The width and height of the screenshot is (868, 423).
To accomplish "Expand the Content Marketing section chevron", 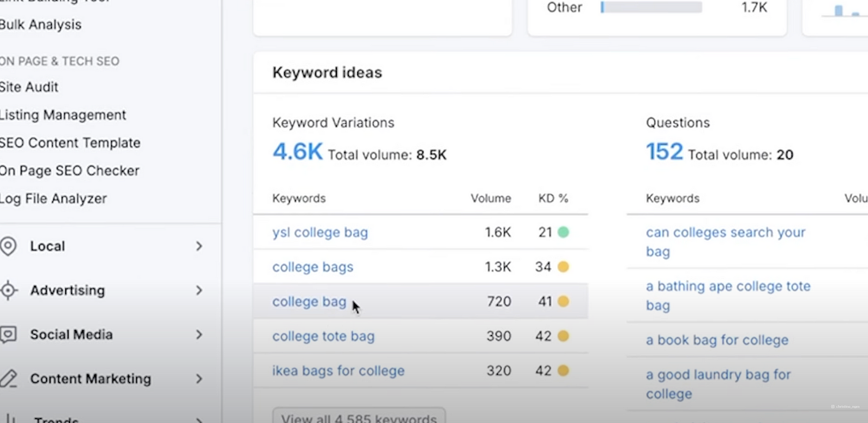I will click(x=199, y=379).
